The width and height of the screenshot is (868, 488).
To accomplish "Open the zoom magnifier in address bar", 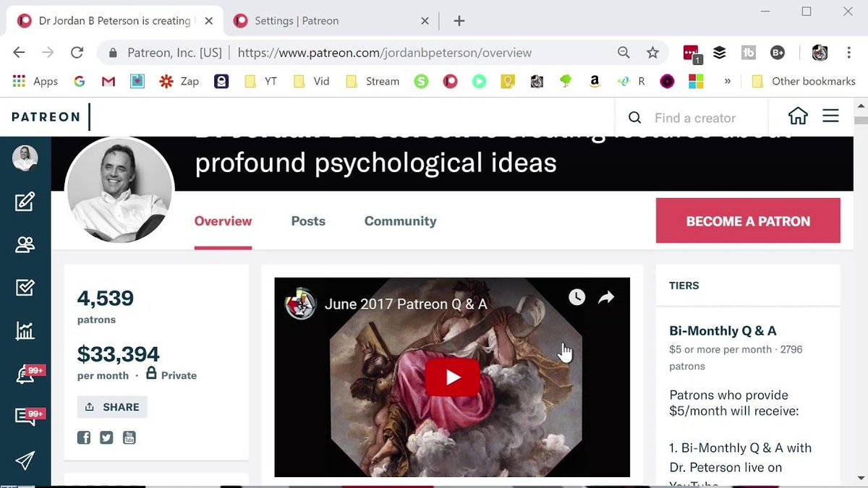I will click(624, 53).
